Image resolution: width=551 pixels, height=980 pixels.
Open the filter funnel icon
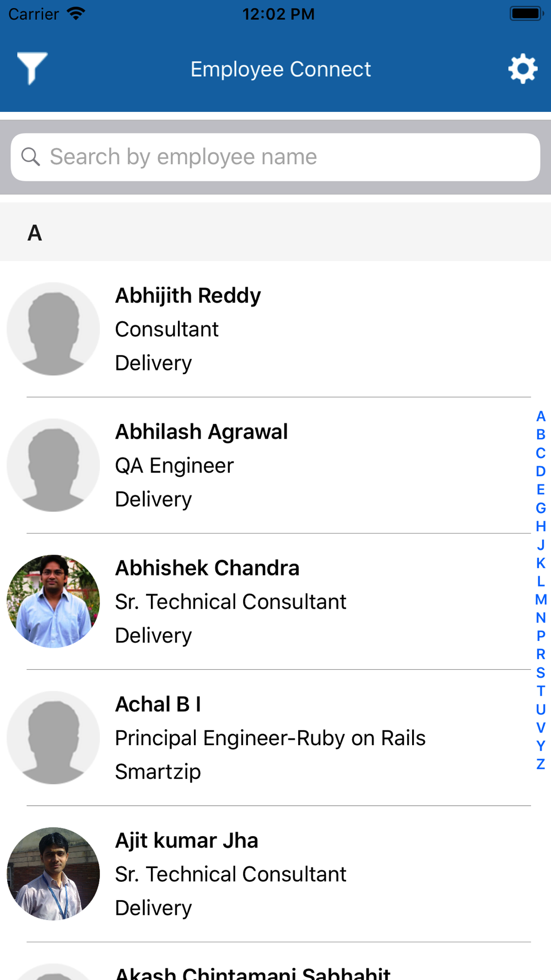point(32,68)
